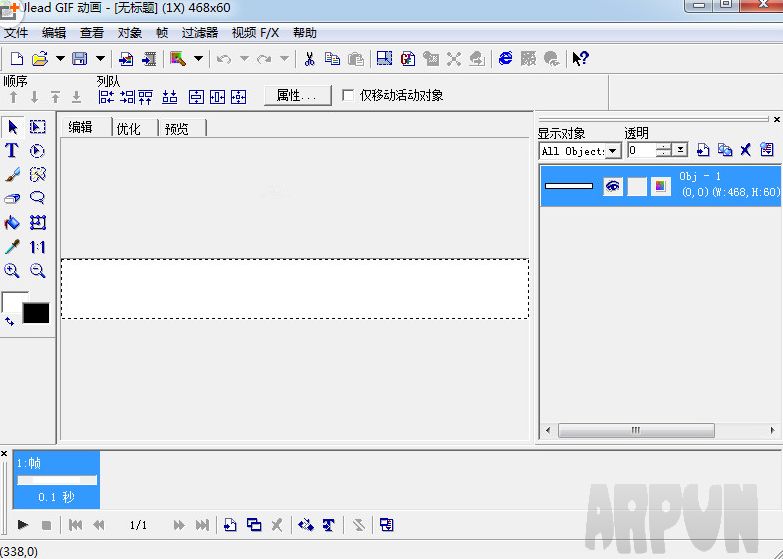
Task: Switch to the 优化 tab
Action: (129, 128)
